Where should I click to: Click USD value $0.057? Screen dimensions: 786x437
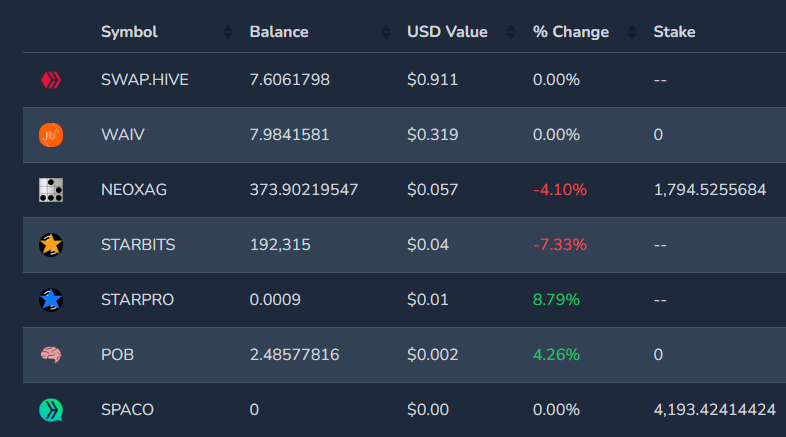433,190
